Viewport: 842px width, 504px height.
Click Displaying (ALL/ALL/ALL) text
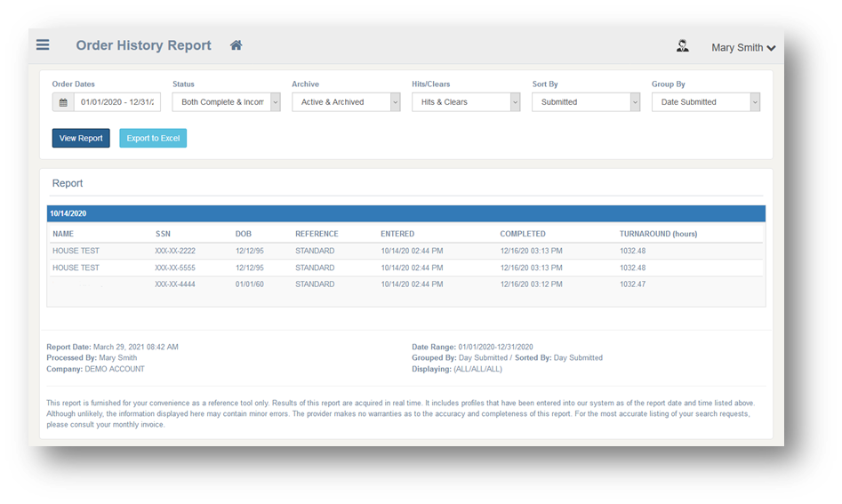(457, 369)
